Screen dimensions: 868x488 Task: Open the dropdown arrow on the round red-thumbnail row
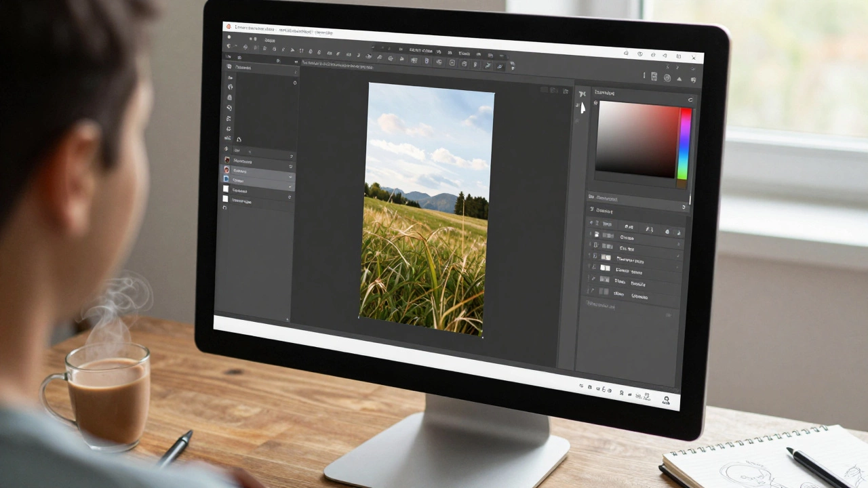(290, 176)
